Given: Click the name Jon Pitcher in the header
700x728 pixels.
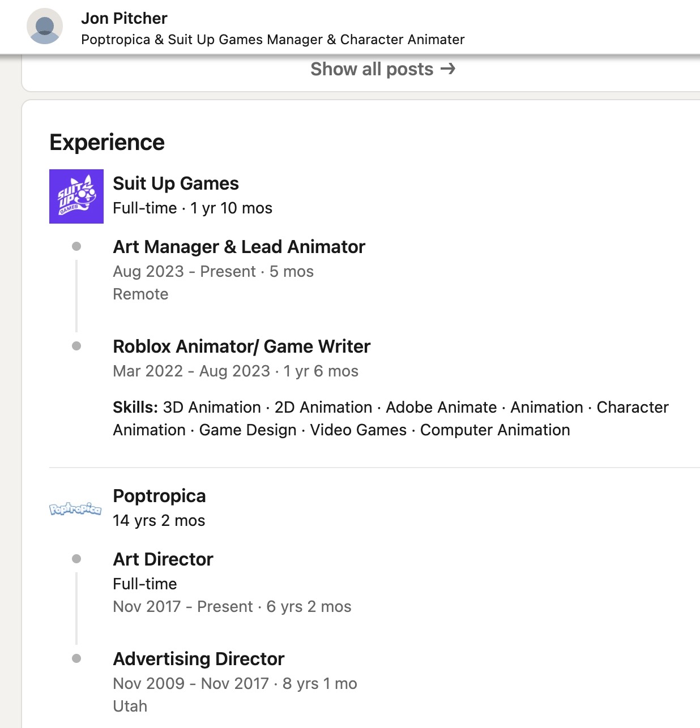Looking at the screenshot, I should click(x=125, y=18).
